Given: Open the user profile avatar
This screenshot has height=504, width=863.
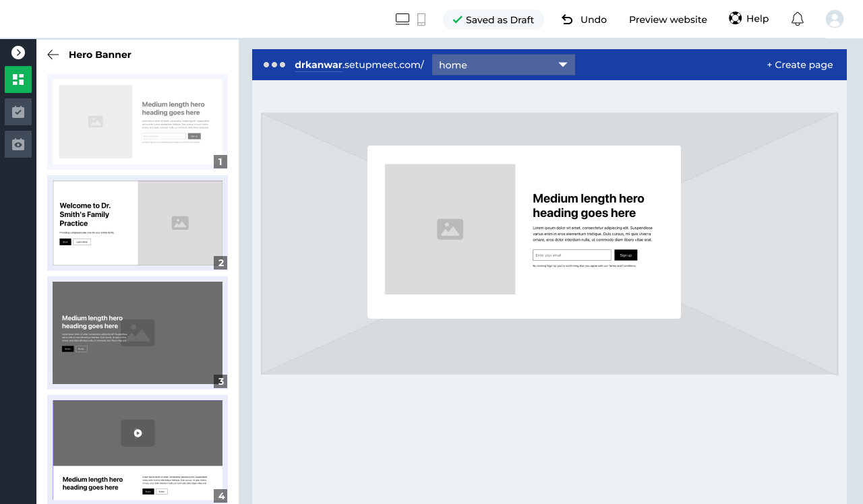Looking at the screenshot, I should 835,19.
